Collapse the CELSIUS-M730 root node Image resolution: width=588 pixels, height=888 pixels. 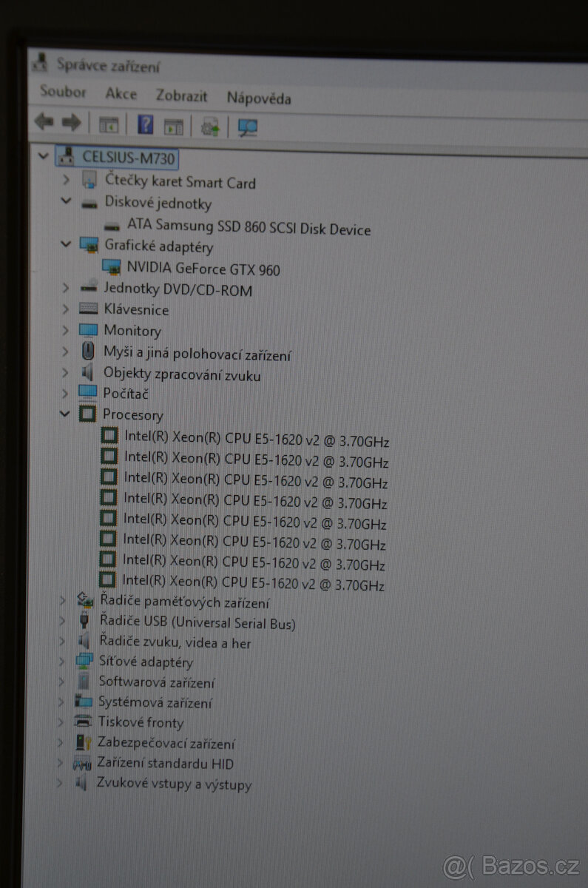coord(44,155)
